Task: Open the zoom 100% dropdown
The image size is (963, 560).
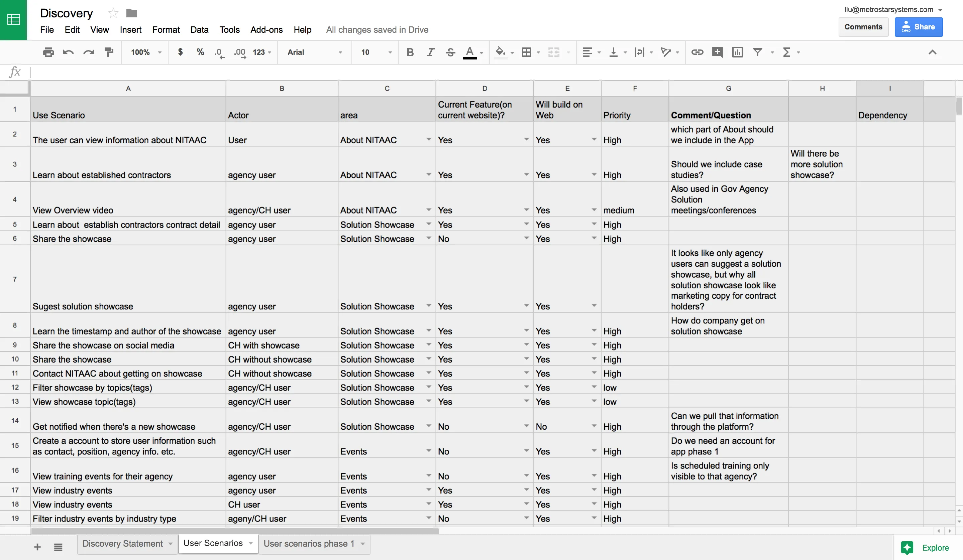Action: click(x=146, y=52)
